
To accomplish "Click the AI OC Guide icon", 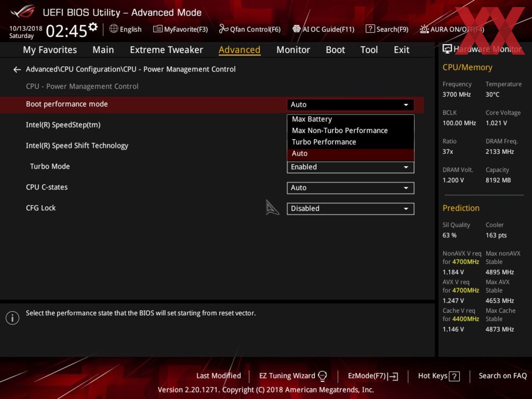I will (x=297, y=29).
